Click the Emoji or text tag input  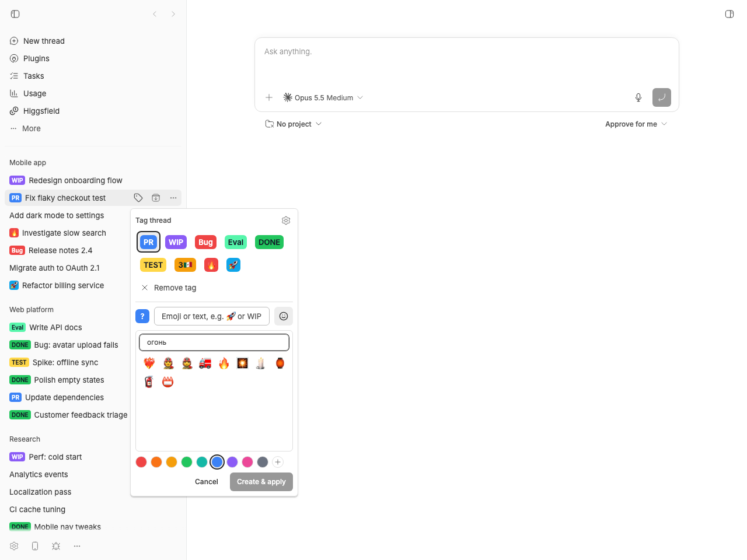212,316
